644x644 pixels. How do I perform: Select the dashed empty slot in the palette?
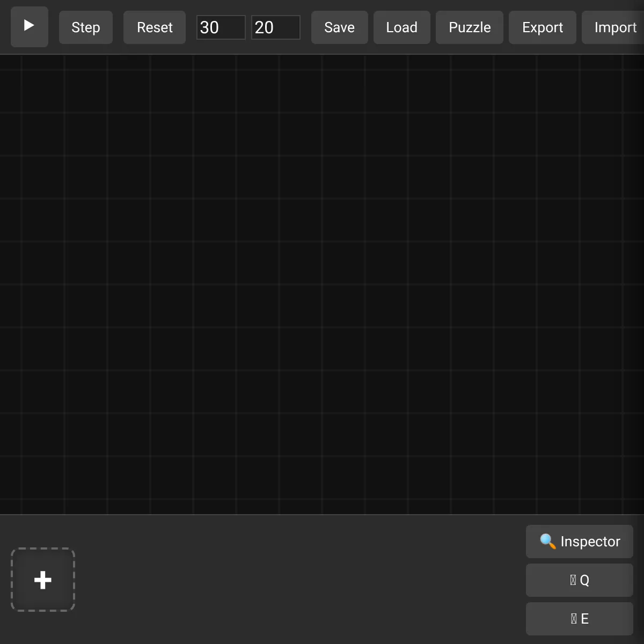(x=43, y=580)
